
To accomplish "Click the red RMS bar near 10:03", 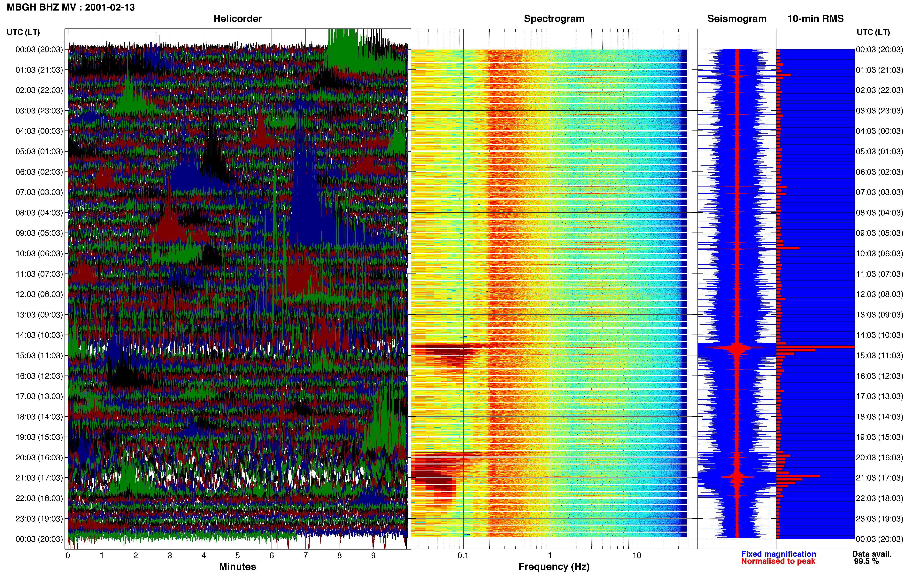I will click(x=788, y=249).
